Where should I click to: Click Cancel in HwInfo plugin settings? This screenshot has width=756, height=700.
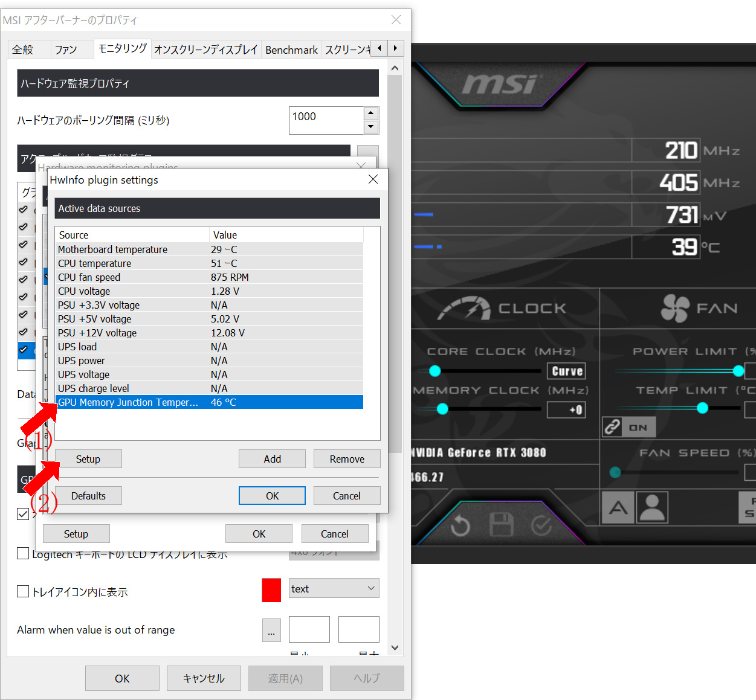347,496
